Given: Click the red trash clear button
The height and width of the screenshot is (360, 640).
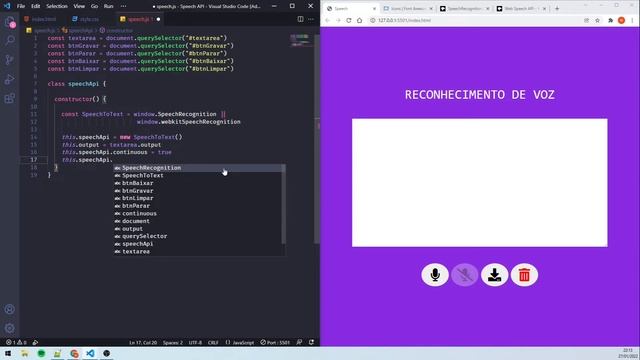Looking at the screenshot, I should 524,275.
